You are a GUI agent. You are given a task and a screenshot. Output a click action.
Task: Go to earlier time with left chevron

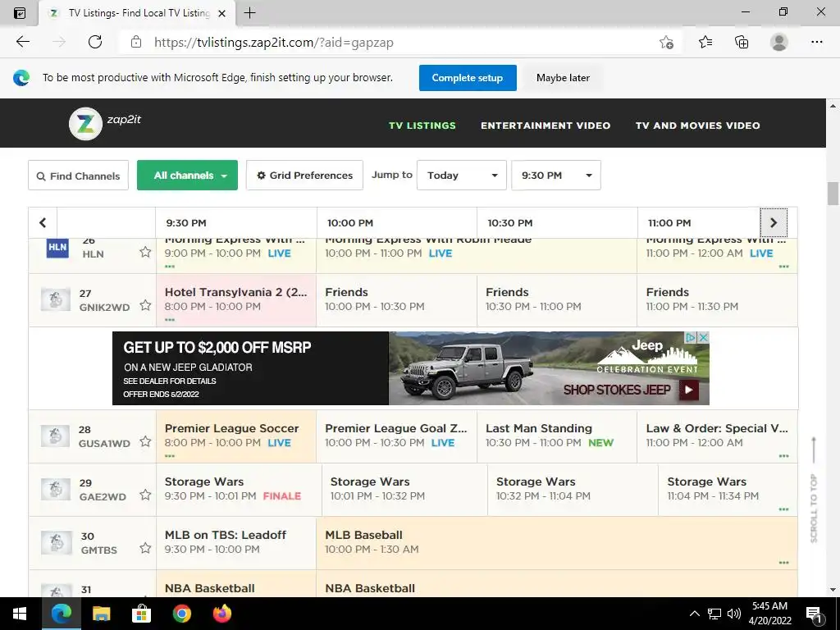point(43,222)
